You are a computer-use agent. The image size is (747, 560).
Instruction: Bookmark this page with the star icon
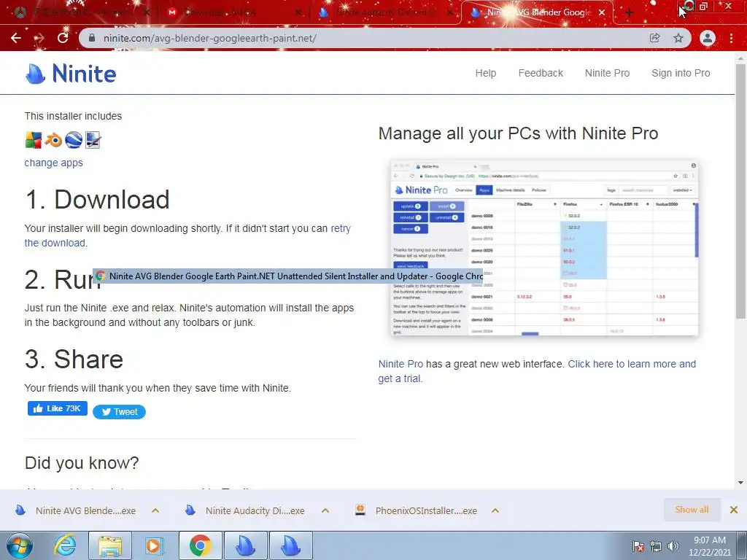point(678,38)
